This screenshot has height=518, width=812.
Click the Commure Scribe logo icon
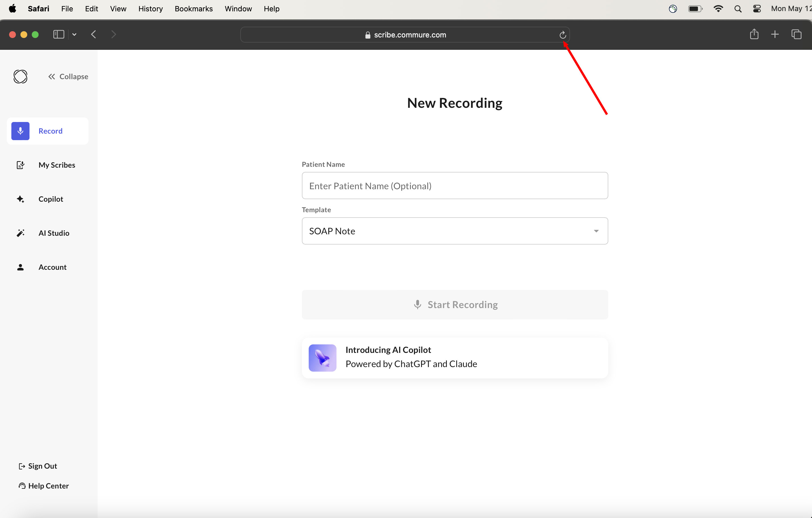[20, 77]
